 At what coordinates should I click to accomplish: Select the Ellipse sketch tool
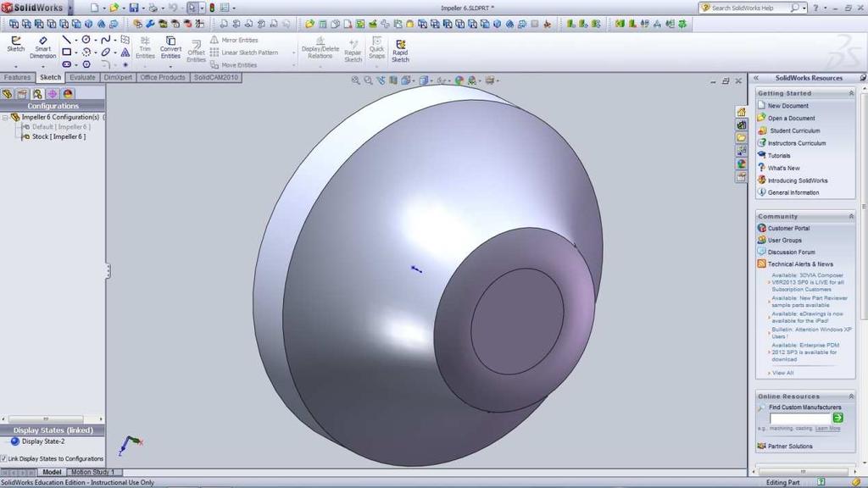(105, 52)
